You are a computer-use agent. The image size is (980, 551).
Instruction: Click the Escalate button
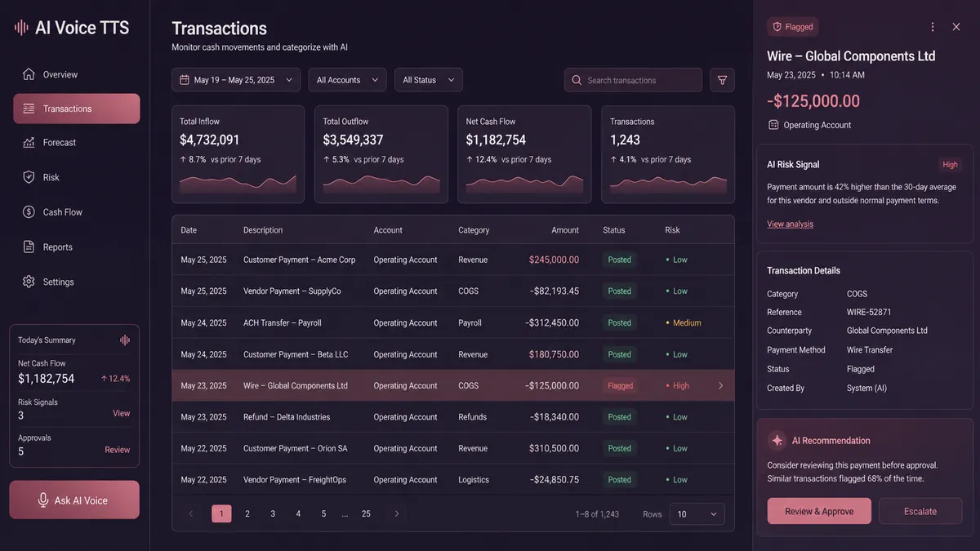[920, 511]
